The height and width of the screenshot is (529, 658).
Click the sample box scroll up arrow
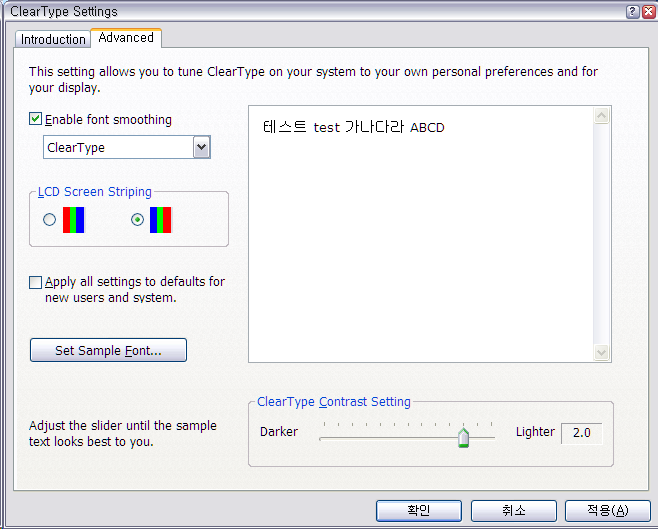[601, 115]
